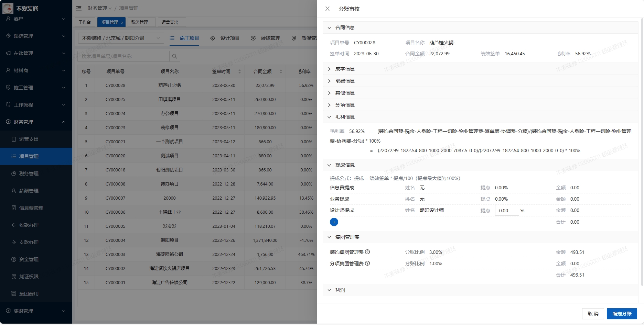Expand the 分项信息 section
644x325 pixels.
329,105
